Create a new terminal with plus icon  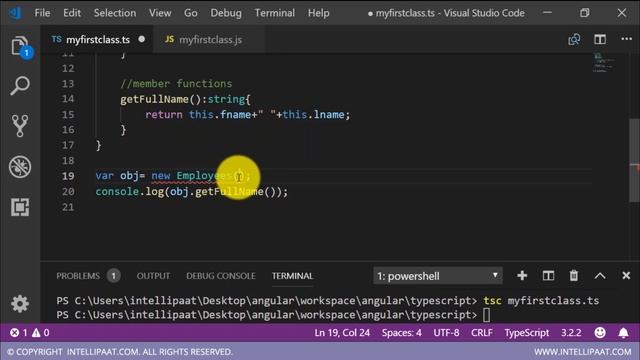coord(522,276)
